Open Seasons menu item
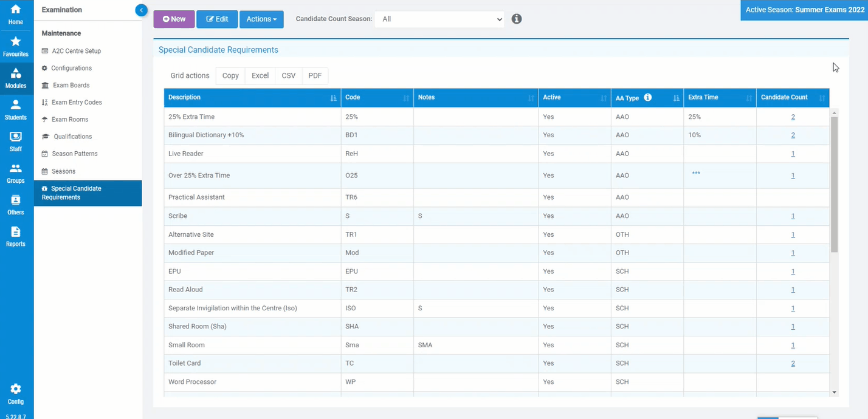This screenshot has height=419, width=868. point(63,171)
